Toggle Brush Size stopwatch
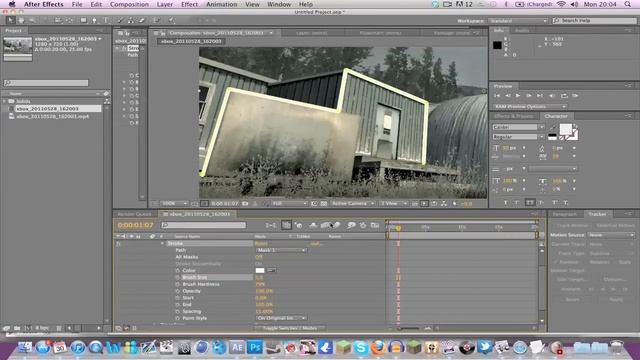The height and width of the screenshot is (360, 640). 178,277
